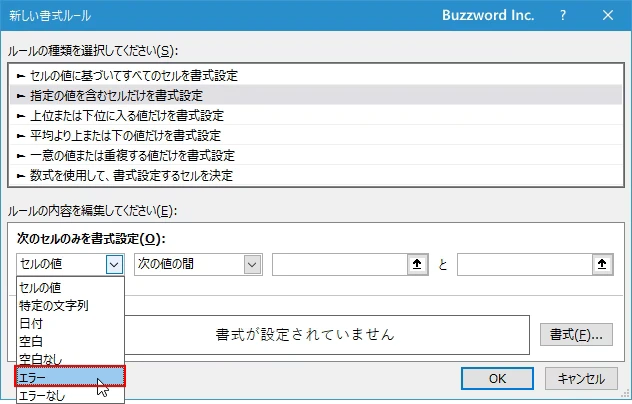Select rule type 数式を使用して、書式設定するセルを決定
The width and height of the screenshot is (632, 404).
pyautogui.click(x=316, y=175)
